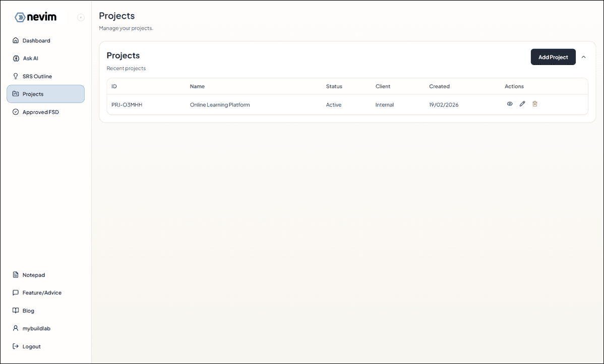Click the Feature/Advice chat bubble icon
Viewport: 604px width, 364px height.
(16, 292)
